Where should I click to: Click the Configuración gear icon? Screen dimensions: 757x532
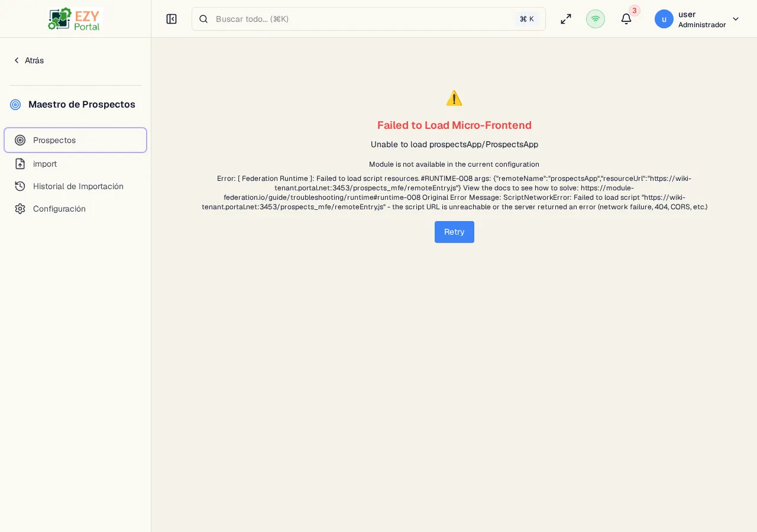pyautogui.click(x=20, y=209)
